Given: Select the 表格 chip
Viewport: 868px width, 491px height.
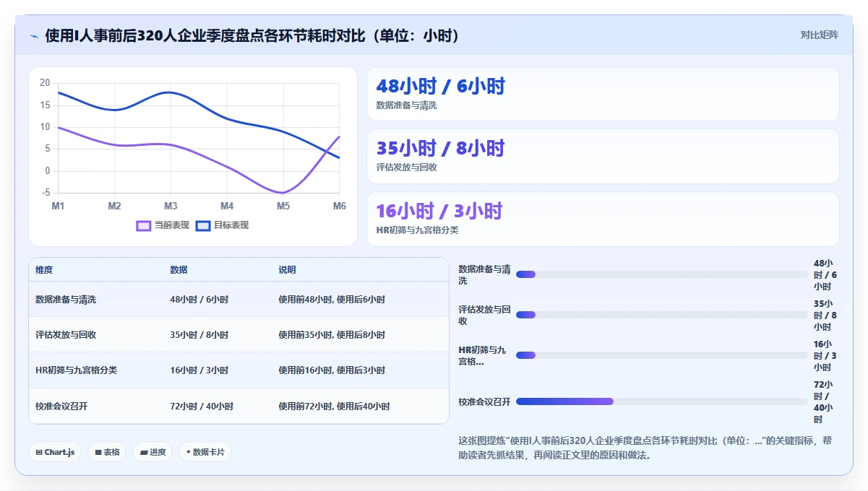Looking at the screenshot, I should (107, 452).
